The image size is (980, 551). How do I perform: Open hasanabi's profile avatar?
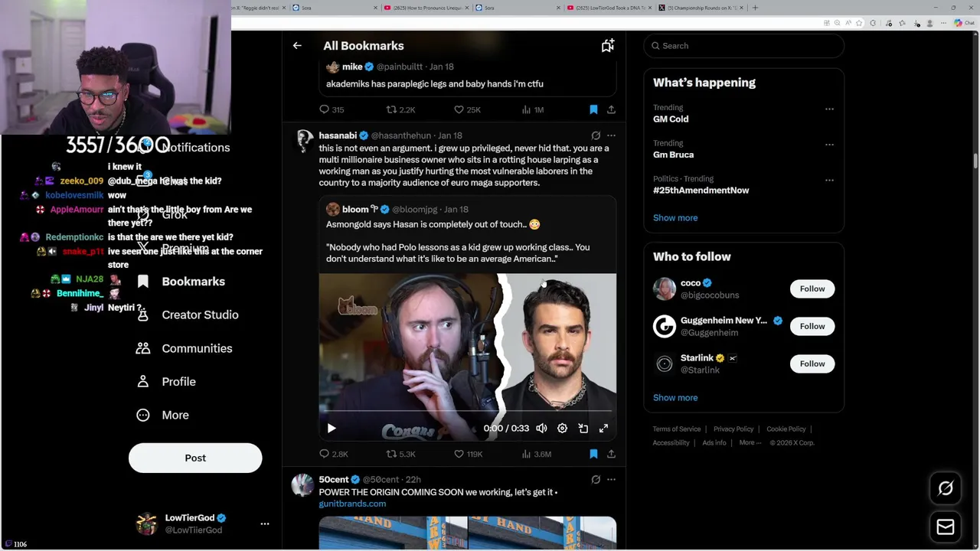click(305, 141)
